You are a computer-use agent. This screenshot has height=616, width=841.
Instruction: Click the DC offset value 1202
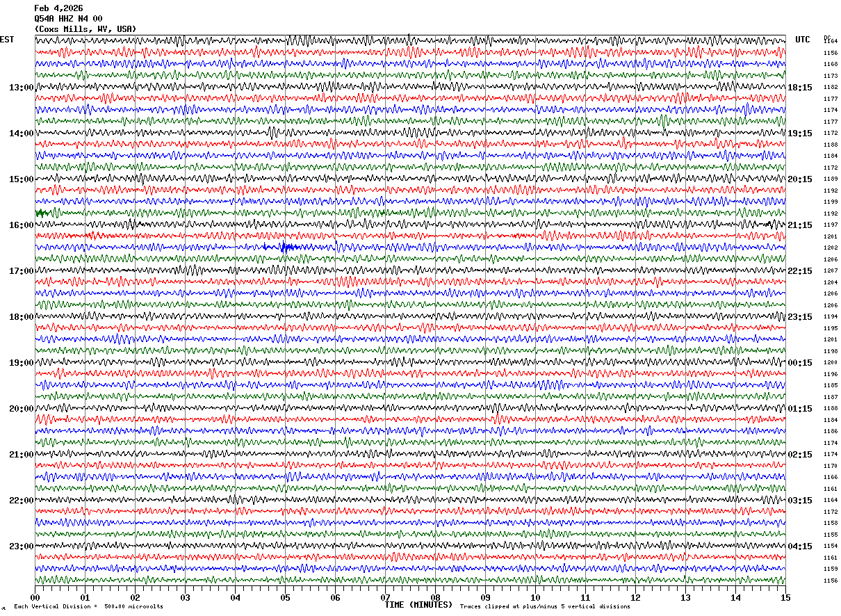tap(831, 248)
